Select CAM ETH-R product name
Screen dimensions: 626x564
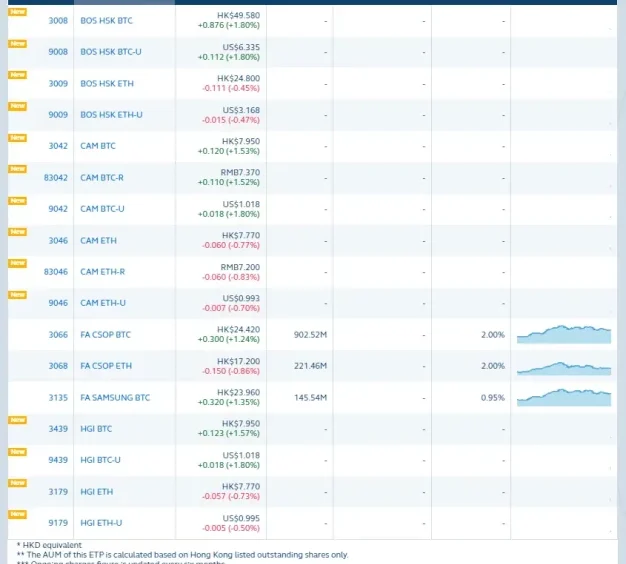point(103,272)
